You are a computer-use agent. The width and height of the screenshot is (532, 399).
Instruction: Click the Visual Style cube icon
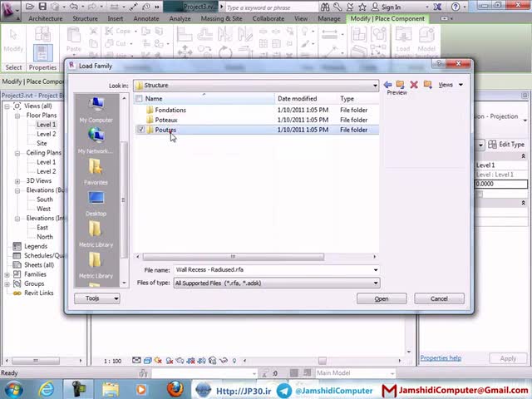(148, 361)
